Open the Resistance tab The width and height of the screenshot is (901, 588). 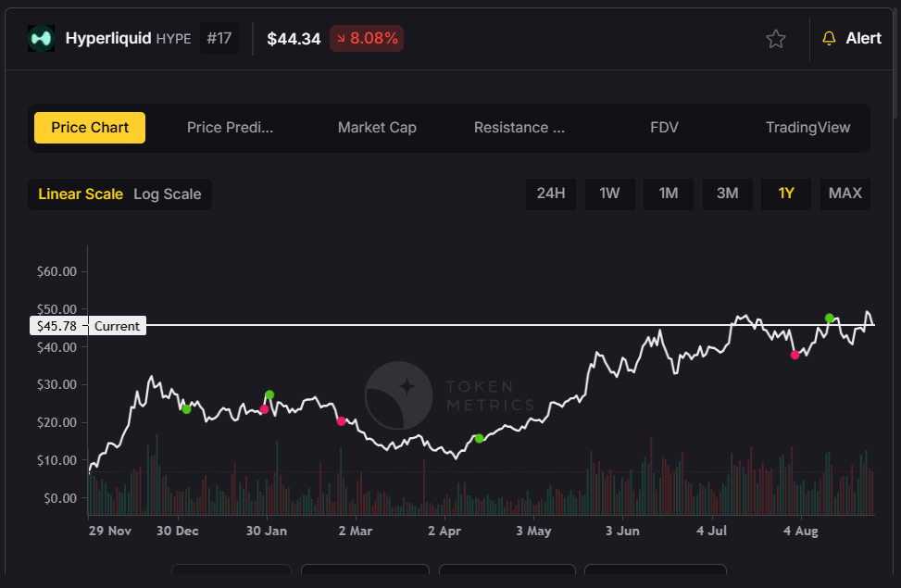519,128
